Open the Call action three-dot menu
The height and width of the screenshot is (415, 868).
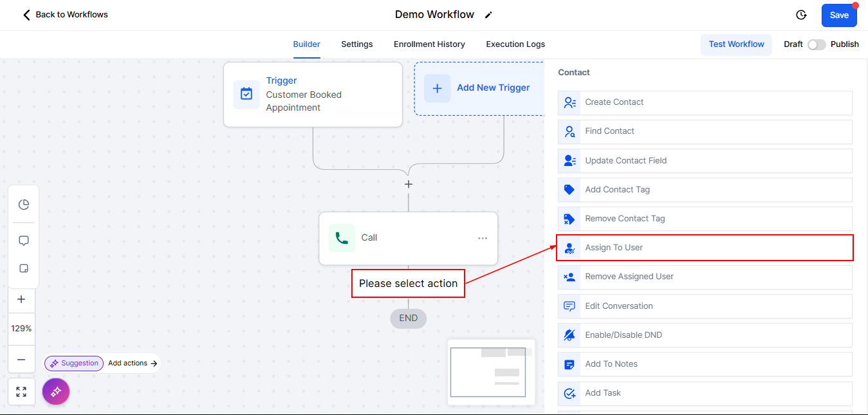(483, 238)
